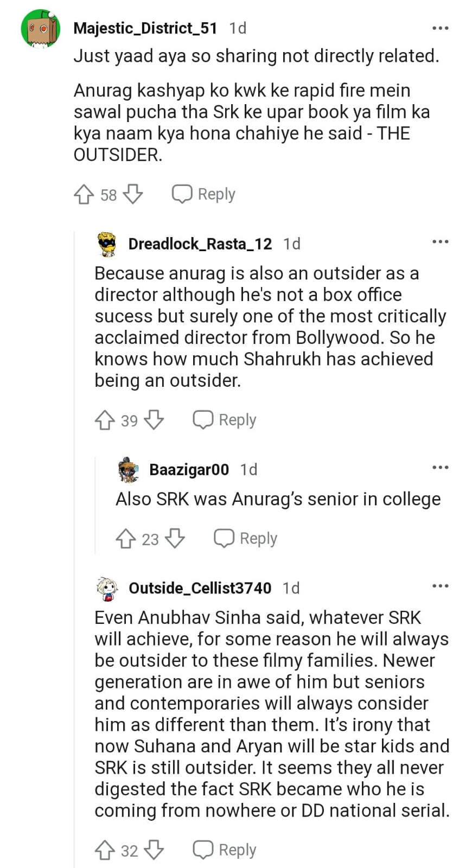
Task: Click Baazigar00's avatar image
Action: [x=129, y=470]
